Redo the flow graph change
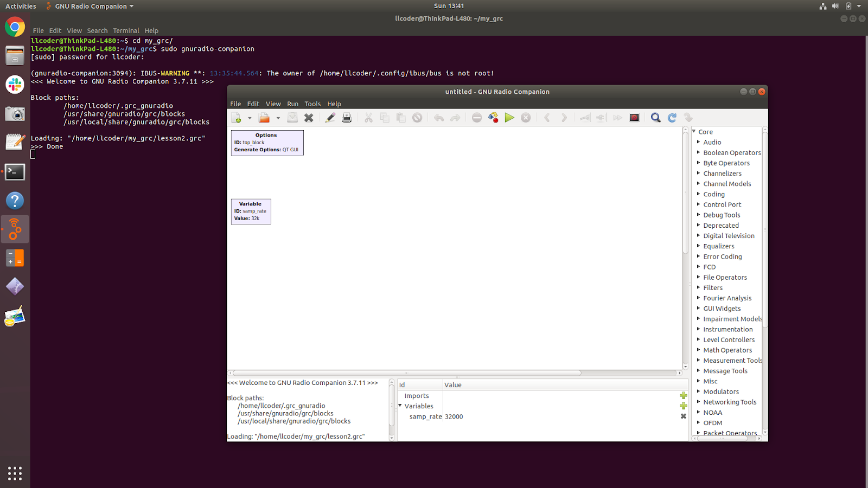 [455, 118]
